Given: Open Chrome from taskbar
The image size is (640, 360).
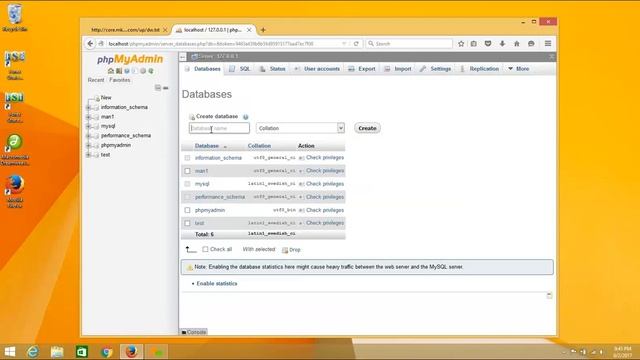Looking at the screenshot, I should coord(107,351).
